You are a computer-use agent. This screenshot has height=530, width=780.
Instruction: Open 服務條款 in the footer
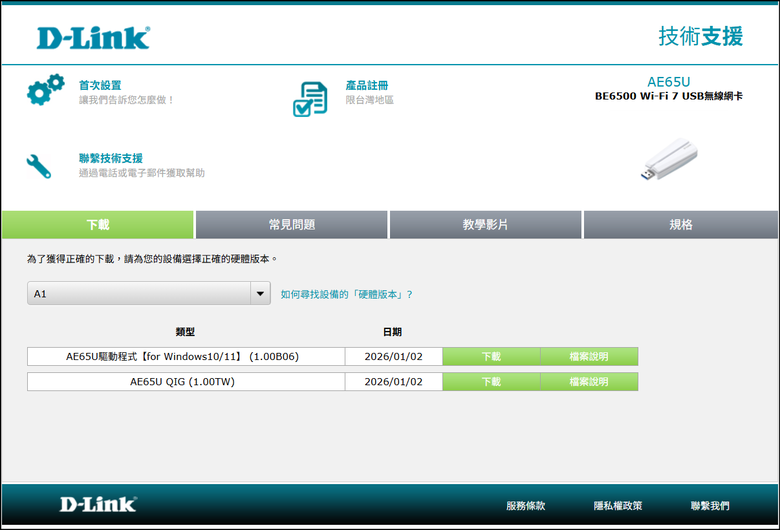(x=526, y=506)
